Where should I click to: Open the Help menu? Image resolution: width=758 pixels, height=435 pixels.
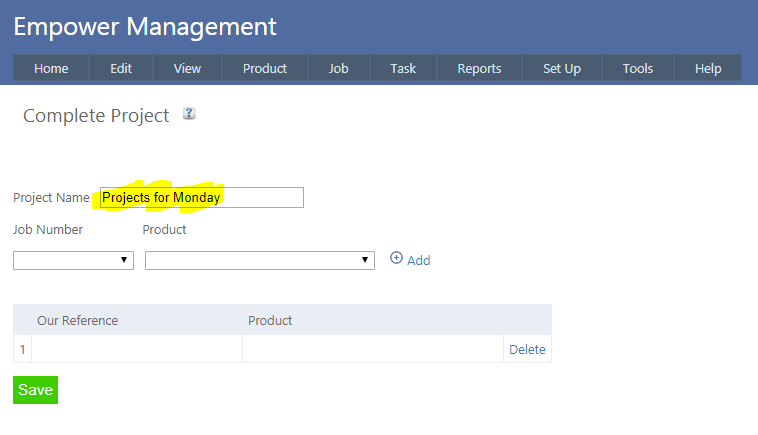click(708, 68)
